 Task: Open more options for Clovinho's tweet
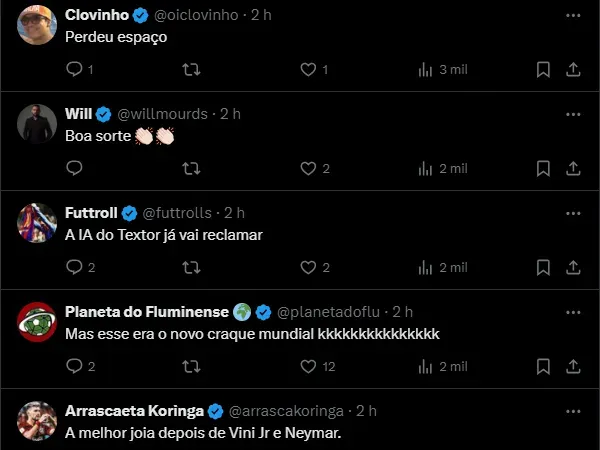point(572,16)
